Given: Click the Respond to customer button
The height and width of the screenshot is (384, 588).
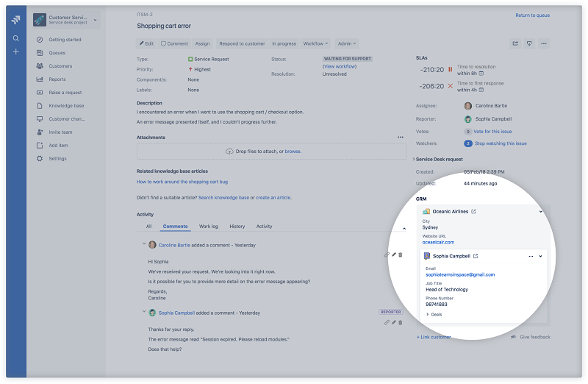Looking at the screenshot, I should 242,43.
